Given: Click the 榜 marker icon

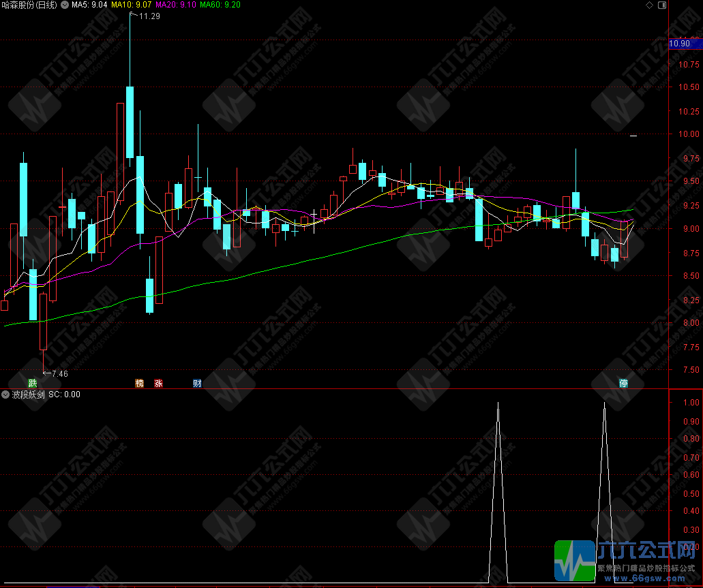Looking at the screenshot, I should click(x=140, y=383).
